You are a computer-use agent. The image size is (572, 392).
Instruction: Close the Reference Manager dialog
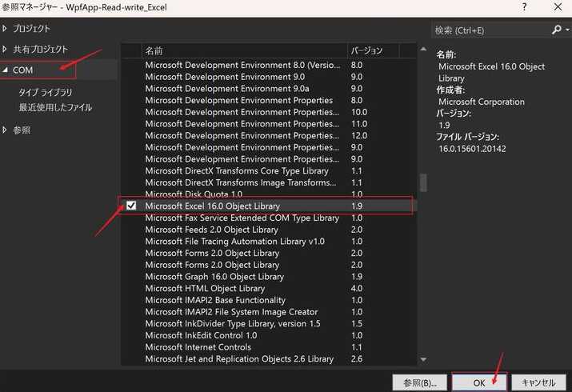[558, 7]
